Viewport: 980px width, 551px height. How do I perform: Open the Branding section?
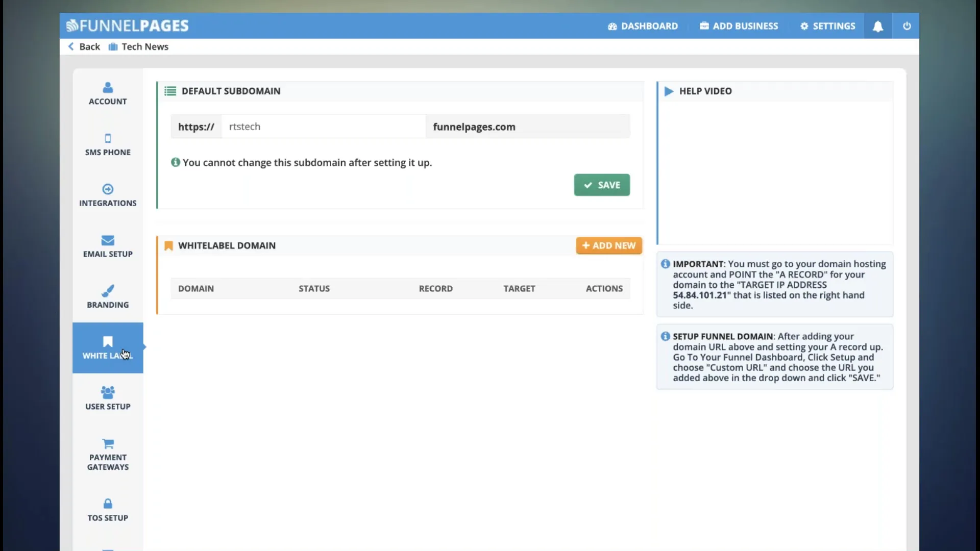coord(108,297)
